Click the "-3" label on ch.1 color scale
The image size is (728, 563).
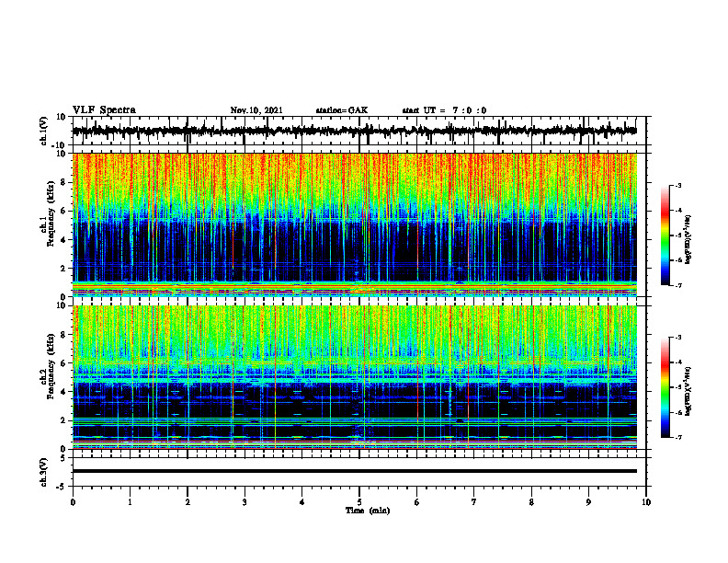click(x=677, y=185)
